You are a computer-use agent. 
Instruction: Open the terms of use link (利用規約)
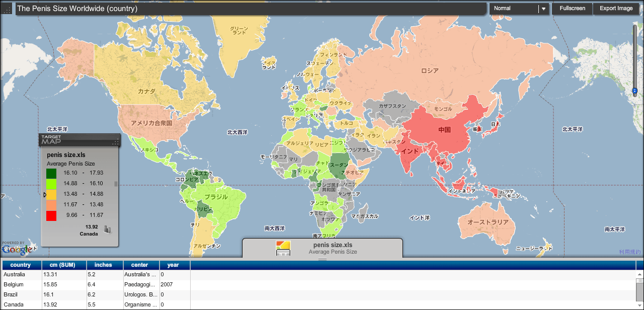[x=630, y=252]
